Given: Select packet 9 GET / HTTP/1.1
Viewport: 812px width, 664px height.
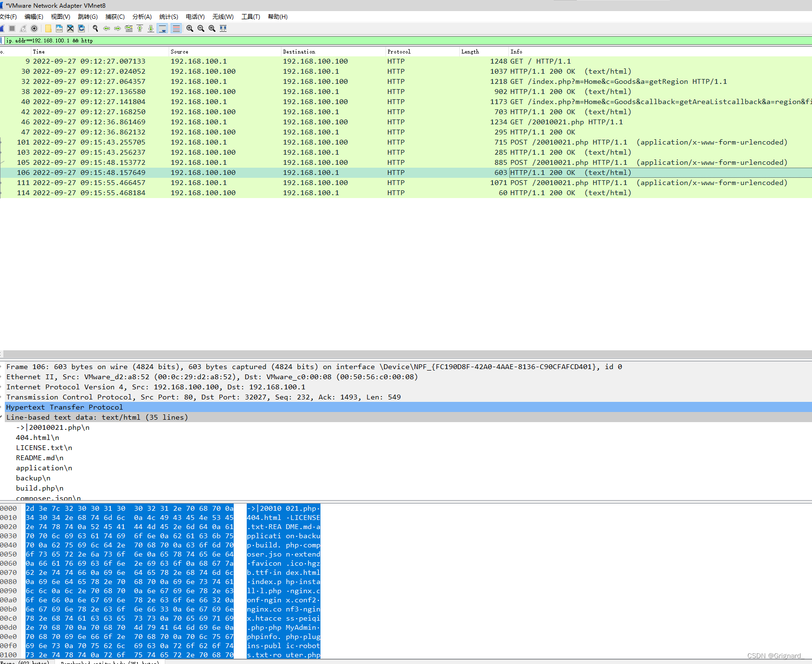Looking at the screenshot, I should (x=406, y=61).
